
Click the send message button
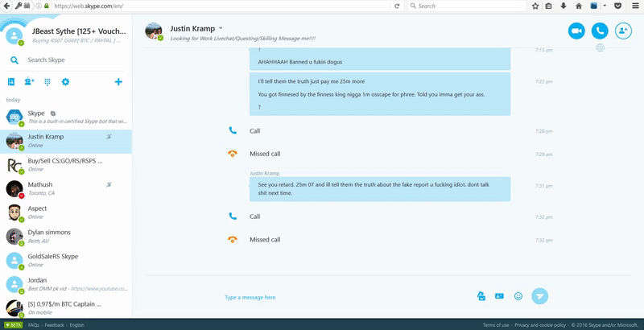pyautogui.click(x=539, y=296)
